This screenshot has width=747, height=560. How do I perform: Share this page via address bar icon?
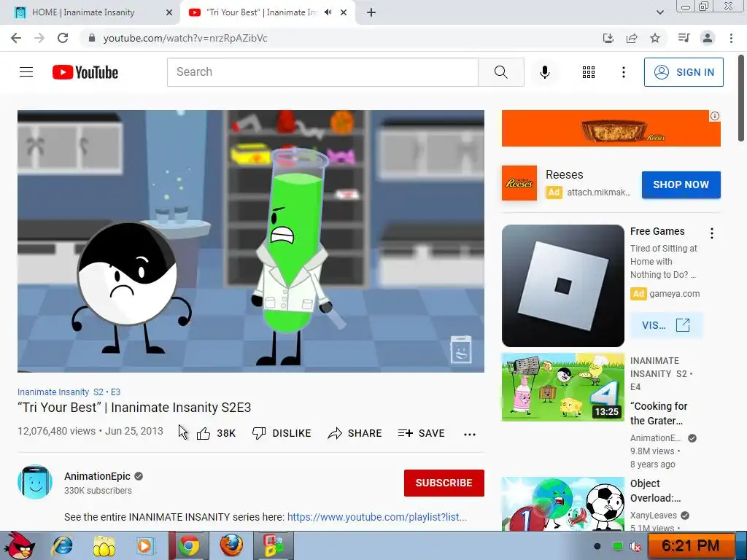click(x=632, y=38)
